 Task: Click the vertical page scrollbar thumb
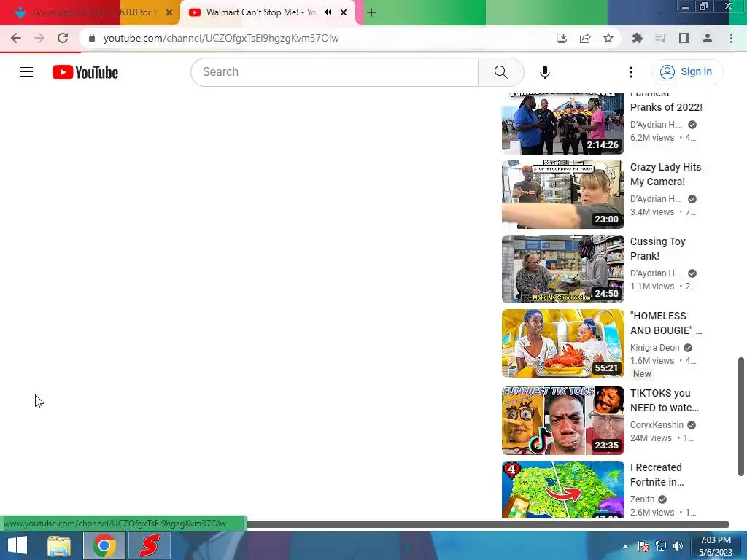pos(741,416)
